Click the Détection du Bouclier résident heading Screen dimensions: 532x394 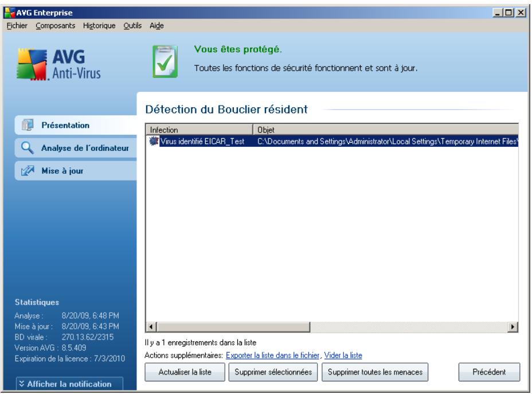226,110
